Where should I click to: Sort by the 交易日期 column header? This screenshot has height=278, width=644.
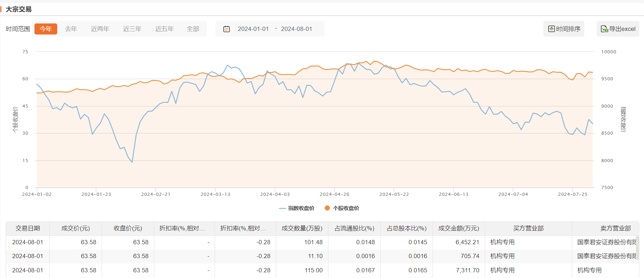coord(28,228)
